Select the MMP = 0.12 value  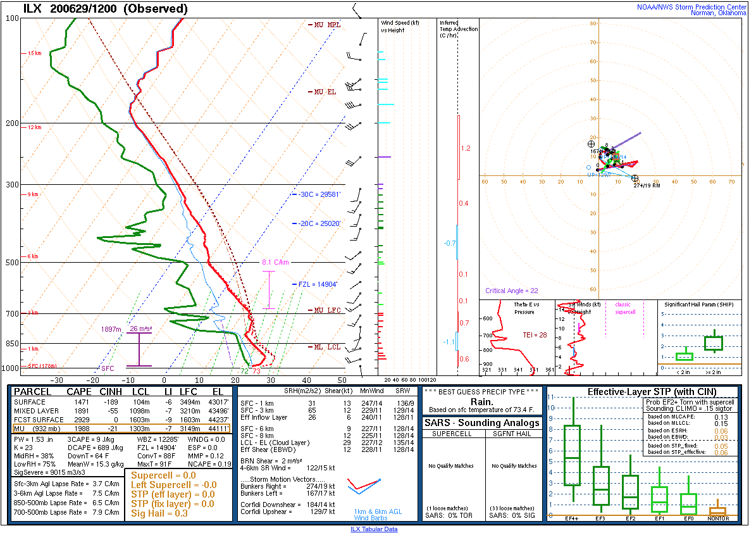(x=206, y=456)
